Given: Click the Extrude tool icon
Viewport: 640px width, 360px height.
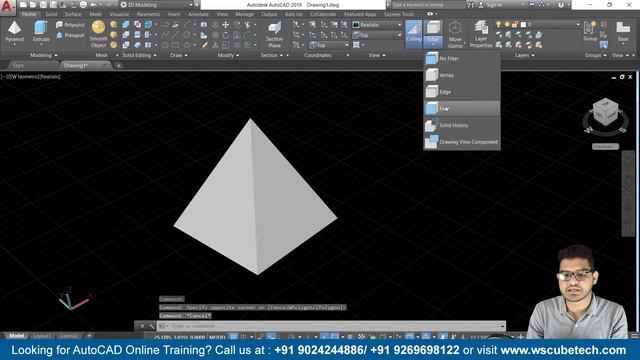Looking at the screenshot, I should tap(41, 29).
